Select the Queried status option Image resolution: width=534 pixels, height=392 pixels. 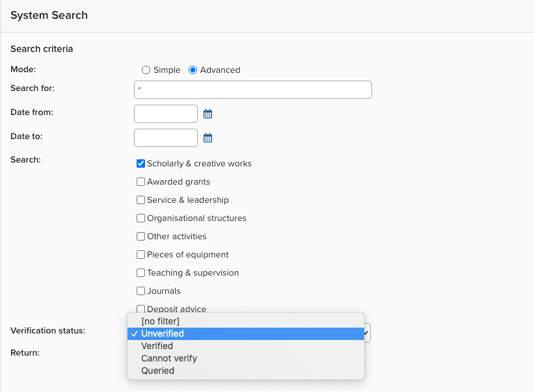[158, 371]
